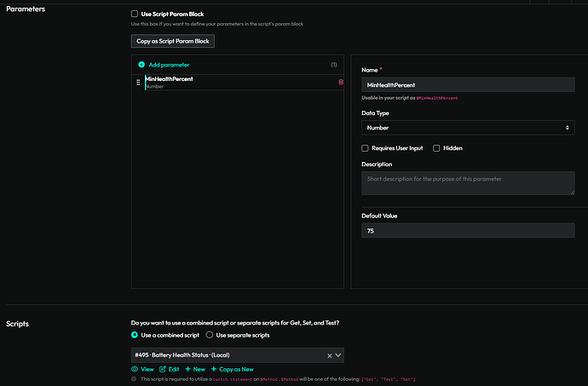Expand the script selector dropdown arrow

338,354
